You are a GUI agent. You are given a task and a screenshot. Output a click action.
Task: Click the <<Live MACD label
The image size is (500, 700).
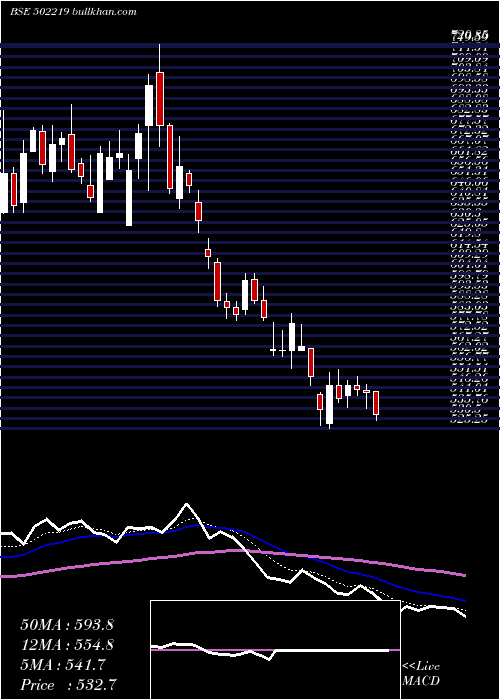[421, 674]
